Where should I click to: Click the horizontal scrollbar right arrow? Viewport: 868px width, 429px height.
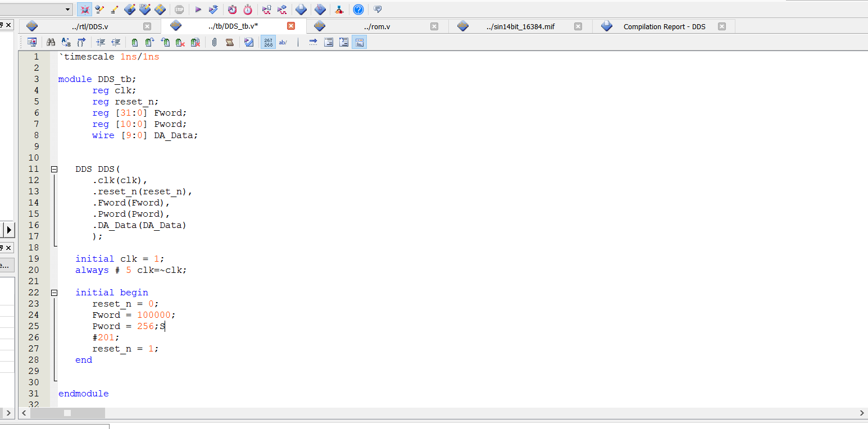tap(862, 413)
